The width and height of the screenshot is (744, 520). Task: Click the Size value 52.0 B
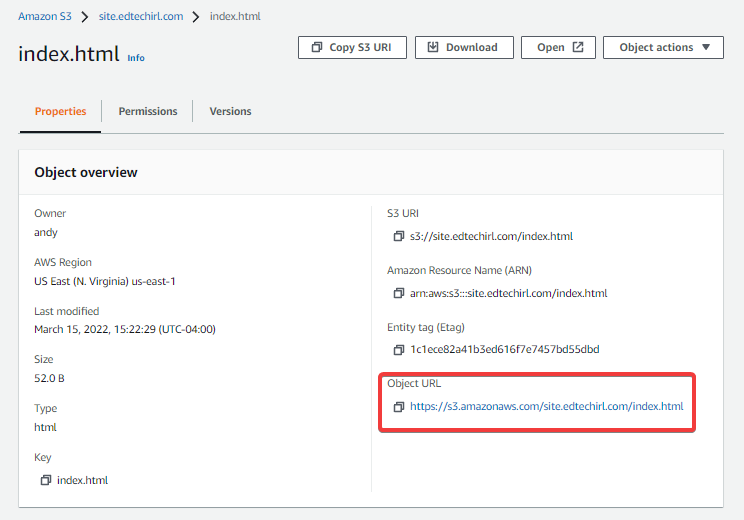click(x=49, y=378)
